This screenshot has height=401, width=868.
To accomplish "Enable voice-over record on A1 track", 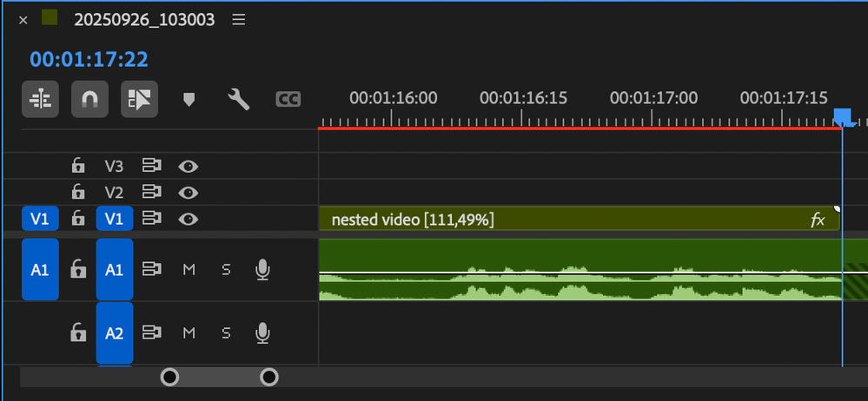I will (262, 270).
